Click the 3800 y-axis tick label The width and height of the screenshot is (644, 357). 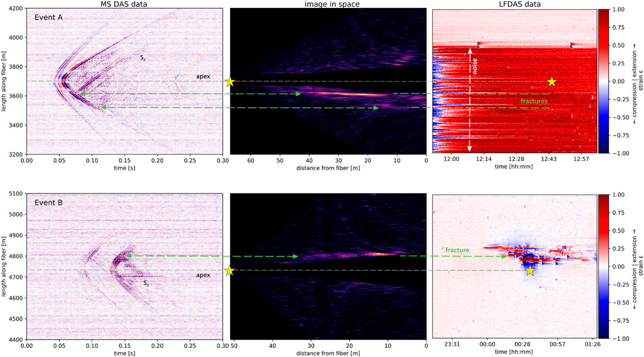16,67
